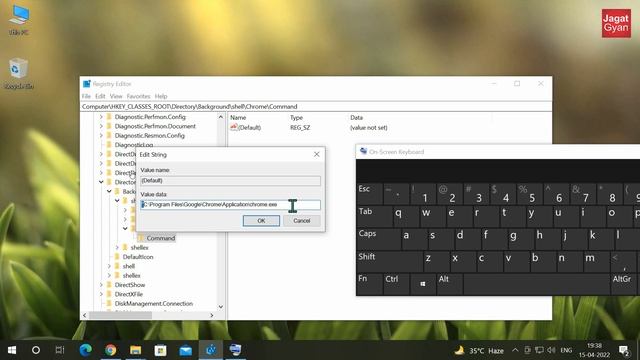Click the Data column header
The image size is (640, 360).
click(x=356, y=118)
